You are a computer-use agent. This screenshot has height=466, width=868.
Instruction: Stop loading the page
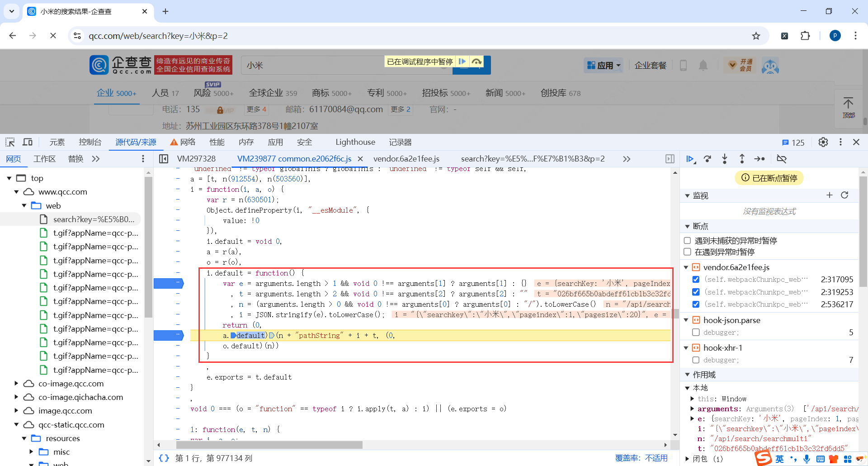point(53,36)
